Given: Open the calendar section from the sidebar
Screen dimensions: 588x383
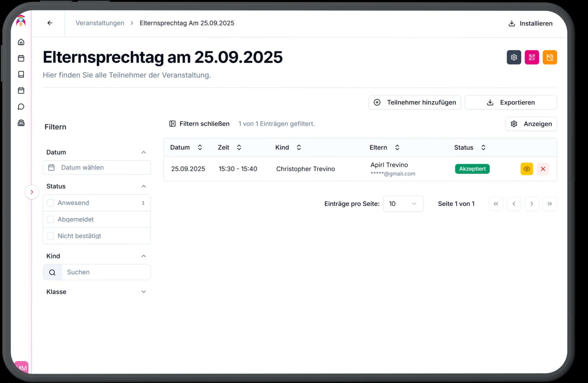Looking at the screenshot, I should pos(21,58).
